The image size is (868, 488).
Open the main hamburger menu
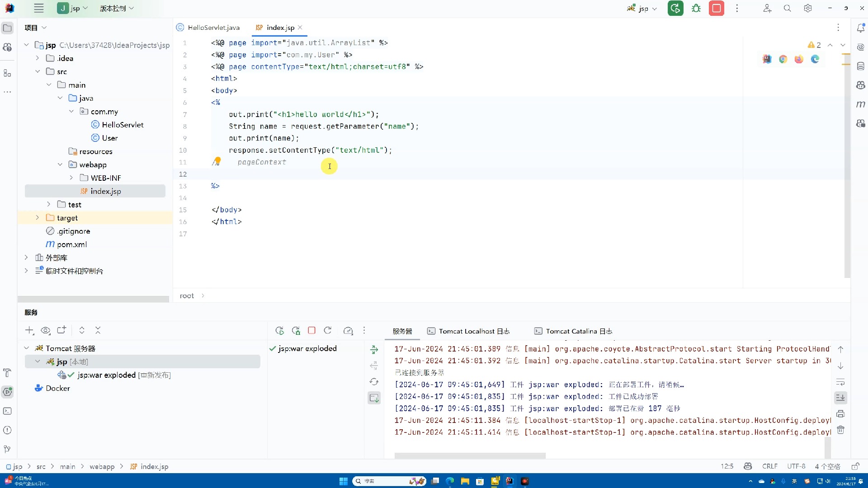tap(39, 8)
